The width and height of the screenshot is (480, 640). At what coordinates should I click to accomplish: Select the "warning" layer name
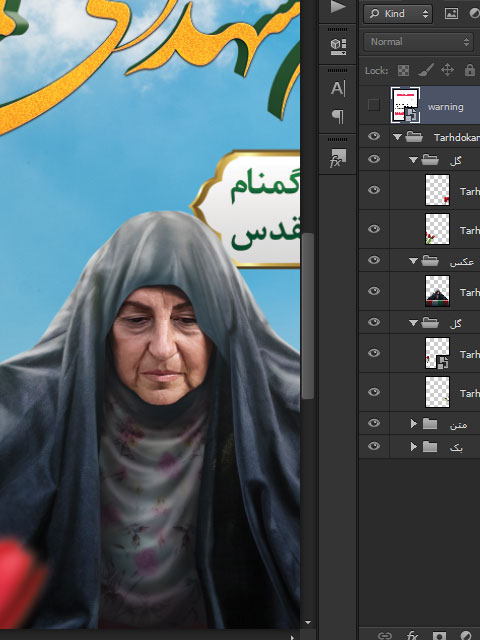pyautogui.click(x=445, y=107)
